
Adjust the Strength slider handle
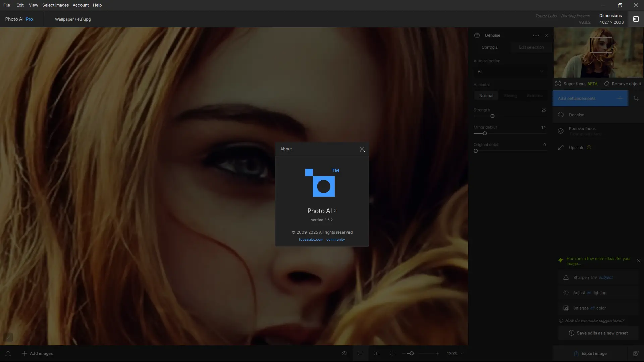(492, 116)
